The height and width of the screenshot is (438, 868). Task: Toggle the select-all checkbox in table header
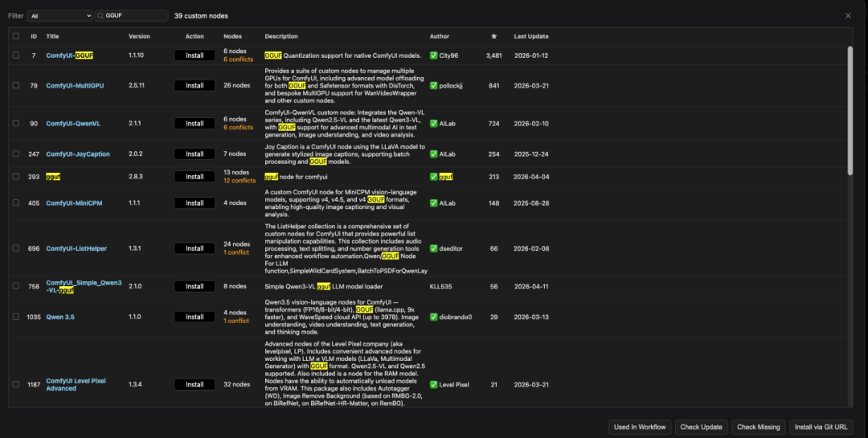[x=15, y=36]
